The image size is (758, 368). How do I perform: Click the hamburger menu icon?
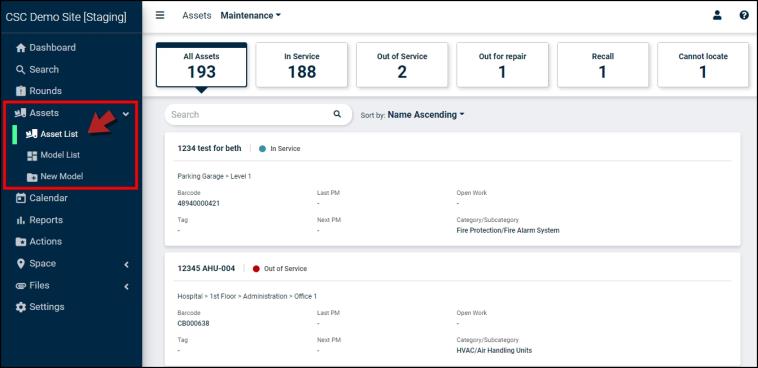160,15
